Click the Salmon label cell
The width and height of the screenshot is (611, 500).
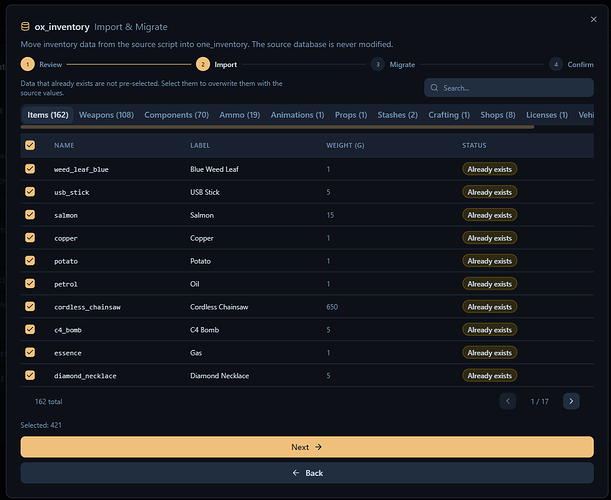[x=202, y=215]
